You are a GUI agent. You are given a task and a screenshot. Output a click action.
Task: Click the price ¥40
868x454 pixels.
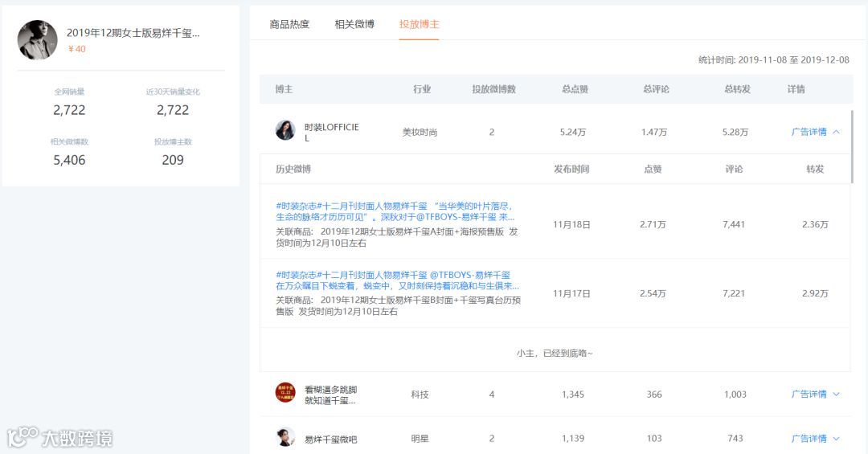point(77,49)
